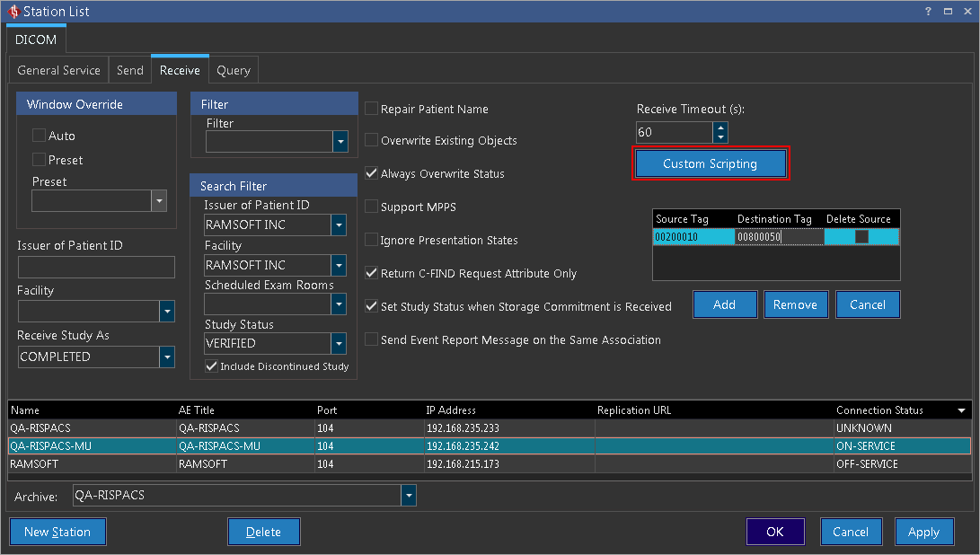Screen dimensions: 980x555
Task: Click the Custom Scripting button
Action: click(710, 164)
